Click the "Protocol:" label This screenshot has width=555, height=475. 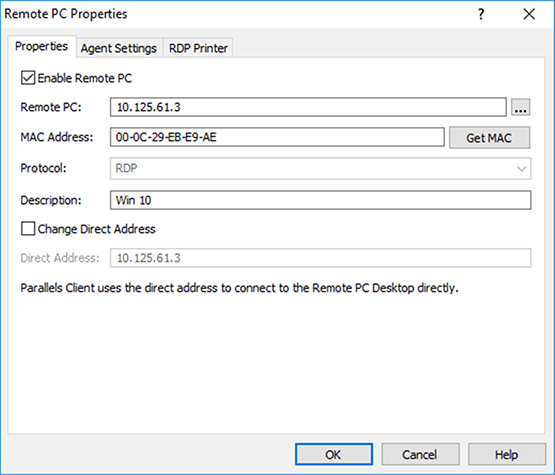click(x=43, y=168)
